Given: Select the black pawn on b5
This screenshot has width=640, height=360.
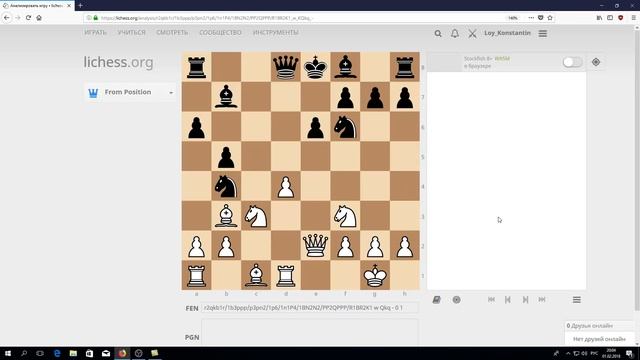Looking at the screenshot, I should click(226, 156).
